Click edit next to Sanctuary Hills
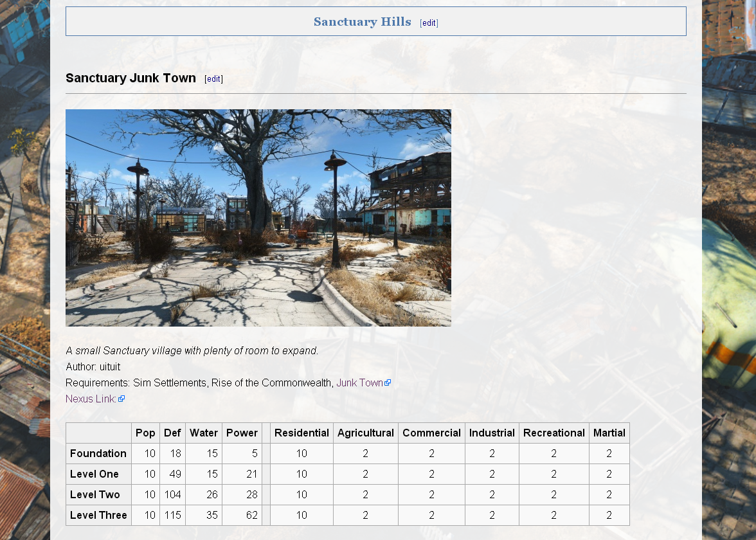Viewport: 756px width, 540px height. pyautogui.click(x=429, y=22)
